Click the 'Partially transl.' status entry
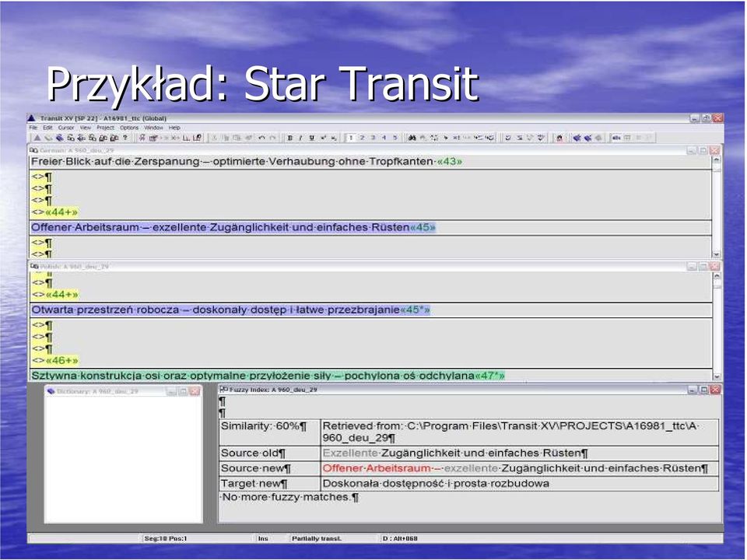747x560 pixels. (x=317, y=538)
